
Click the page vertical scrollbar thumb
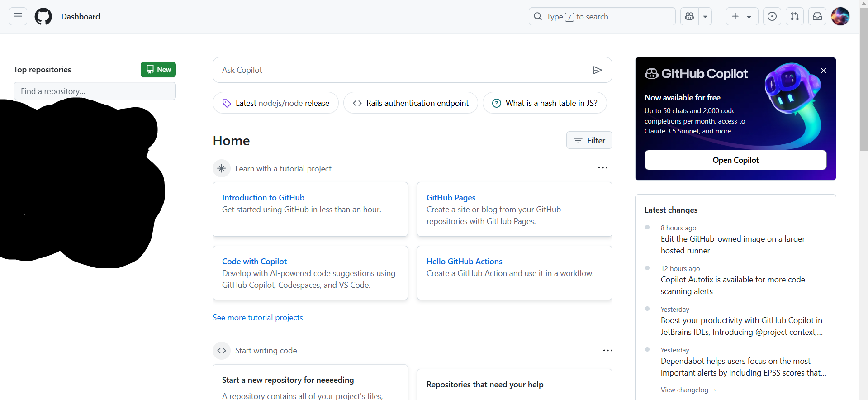tap(863, 79)
